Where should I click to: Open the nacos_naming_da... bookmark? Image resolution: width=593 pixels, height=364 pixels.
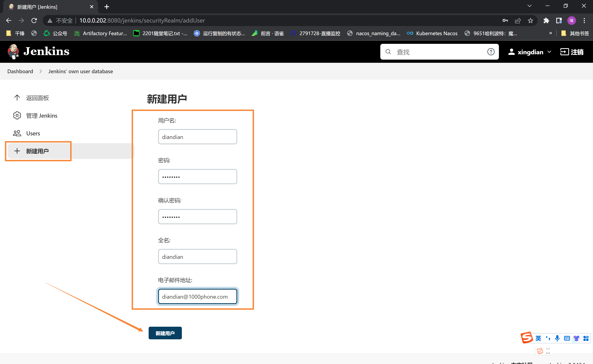[x=374, y=33]
